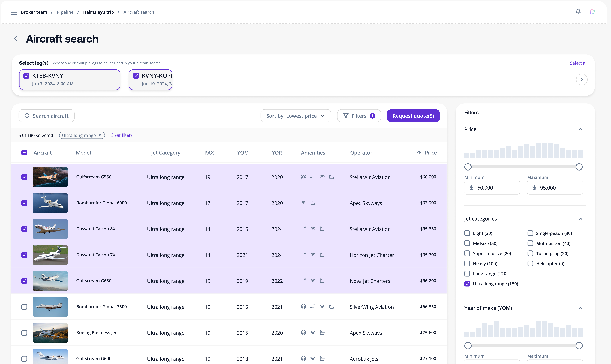611x364 pixels.
Task: Open the user profile avatar
Action: pos(592,12)
